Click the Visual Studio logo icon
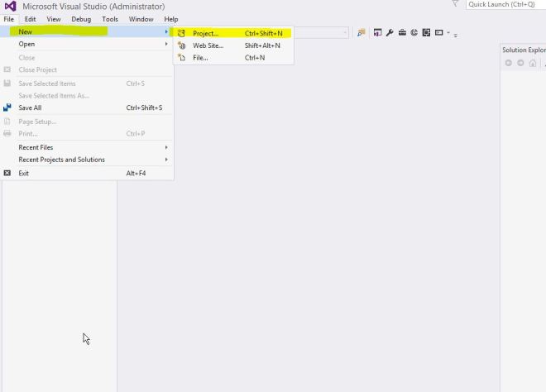Viewport: 546px width, 392px height. pyautogui.click(x=10, y=6)
